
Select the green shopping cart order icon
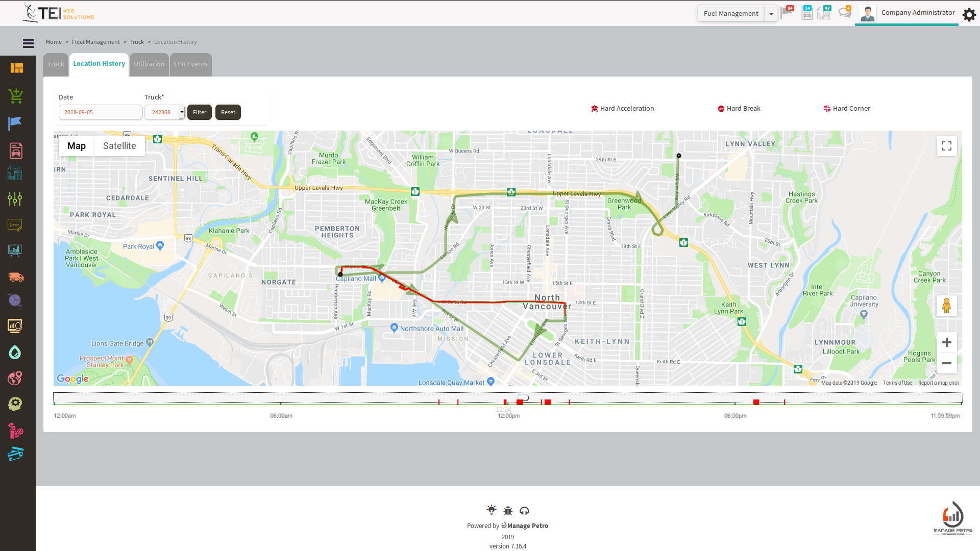pyautogui.click(x=15, y=96)
